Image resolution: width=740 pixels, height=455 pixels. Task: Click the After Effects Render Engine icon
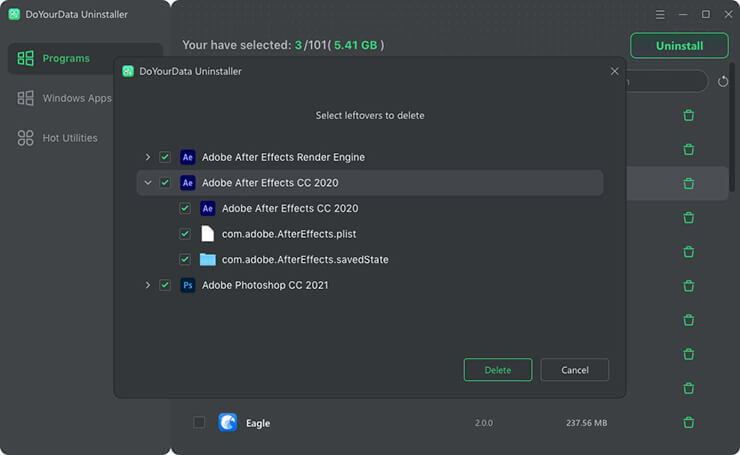tap(188, 157)
